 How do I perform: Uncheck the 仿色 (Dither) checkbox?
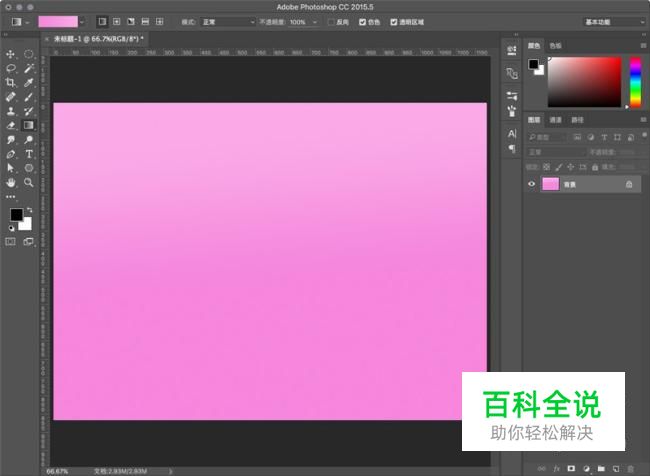[363, 21]
